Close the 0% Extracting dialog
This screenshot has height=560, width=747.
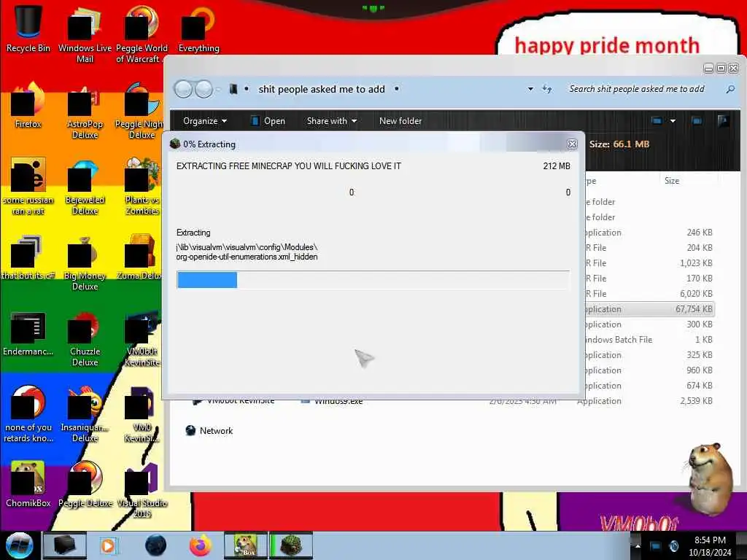[x=572, y=144]
